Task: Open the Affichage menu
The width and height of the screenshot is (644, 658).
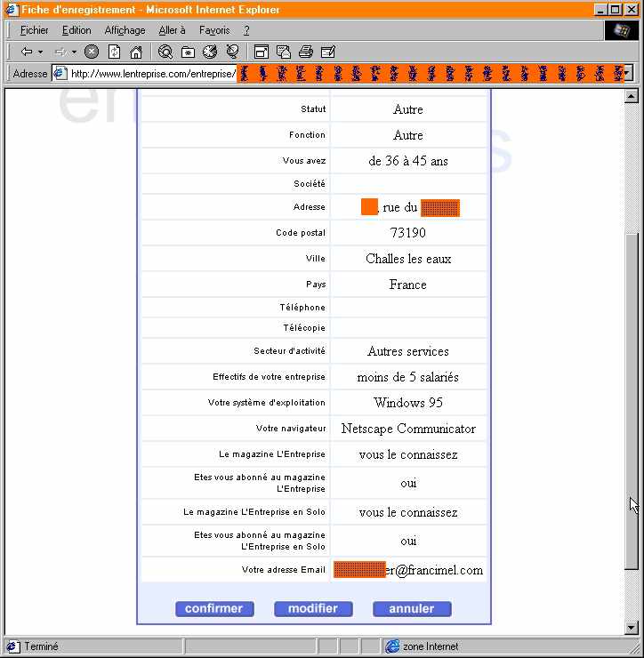Action: [x=125, y=30]
